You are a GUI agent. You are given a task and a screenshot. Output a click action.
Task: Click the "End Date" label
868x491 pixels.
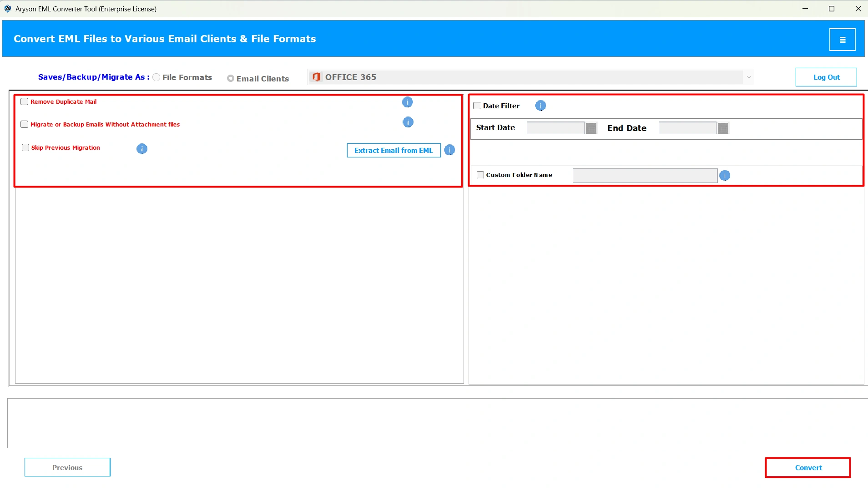coord(627,128)
